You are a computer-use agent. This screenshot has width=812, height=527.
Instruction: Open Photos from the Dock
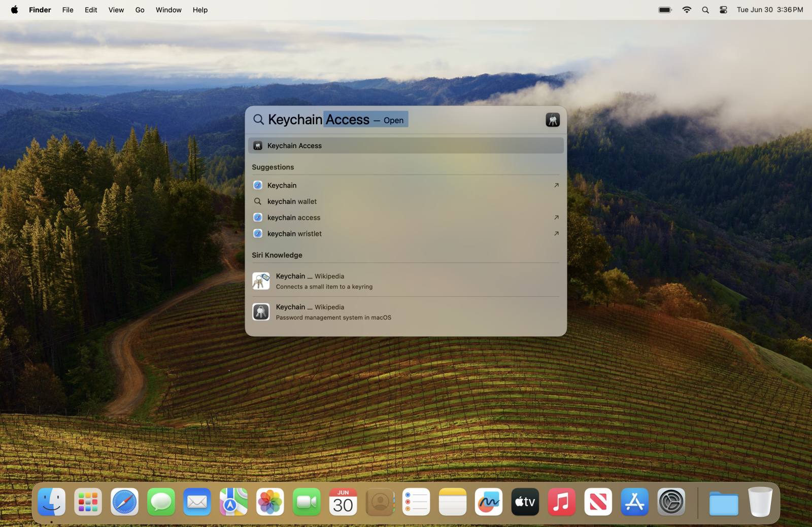(270, 502)
